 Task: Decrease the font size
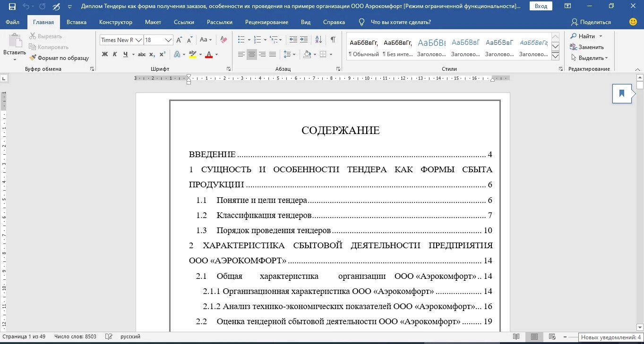[189, 40]
